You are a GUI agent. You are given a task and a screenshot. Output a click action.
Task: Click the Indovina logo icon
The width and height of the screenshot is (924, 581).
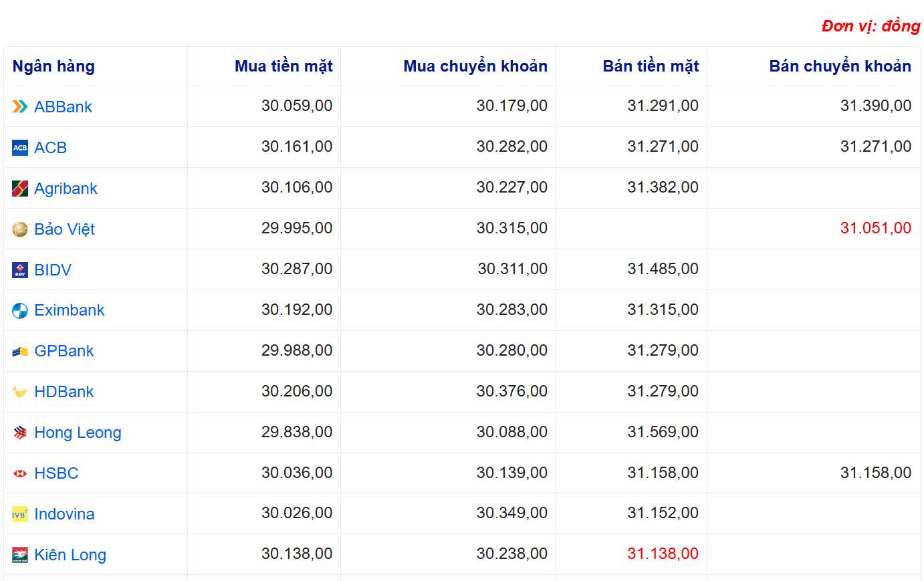(x=20, y=514)
